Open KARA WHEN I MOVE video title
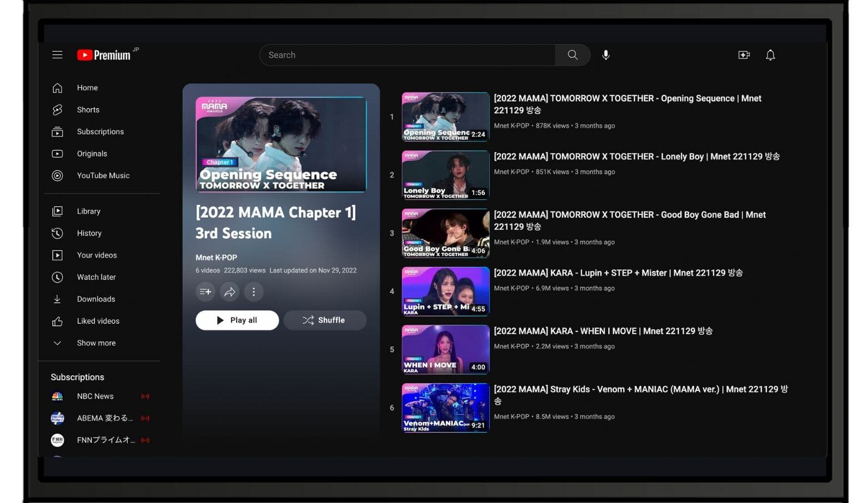 [x=603, y=331]
